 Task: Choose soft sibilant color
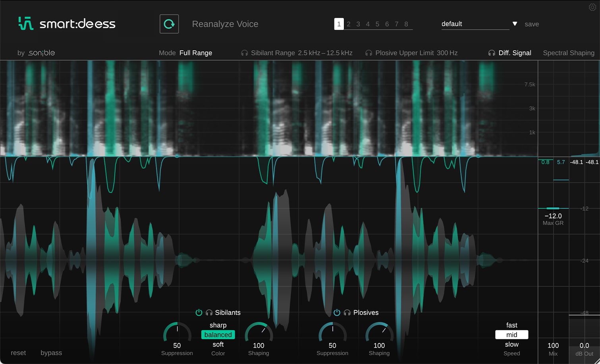(x=218, y=345)
